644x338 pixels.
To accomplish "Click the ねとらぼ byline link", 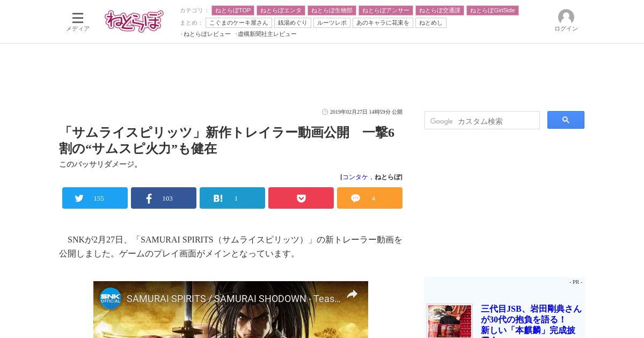I will point(387,177).
